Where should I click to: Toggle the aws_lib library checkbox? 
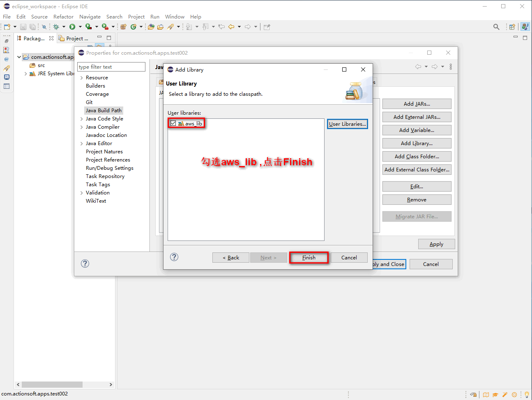[x=173, y=123]
